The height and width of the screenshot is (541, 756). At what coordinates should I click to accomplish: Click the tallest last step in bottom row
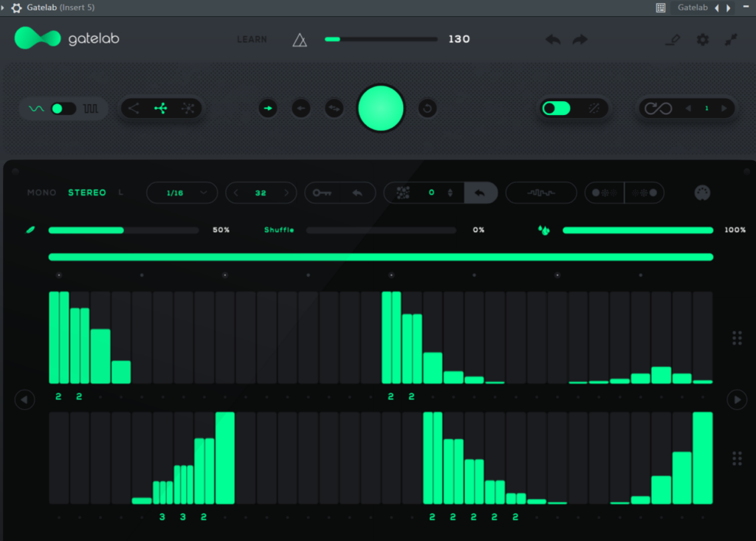[x=703, y=458]
